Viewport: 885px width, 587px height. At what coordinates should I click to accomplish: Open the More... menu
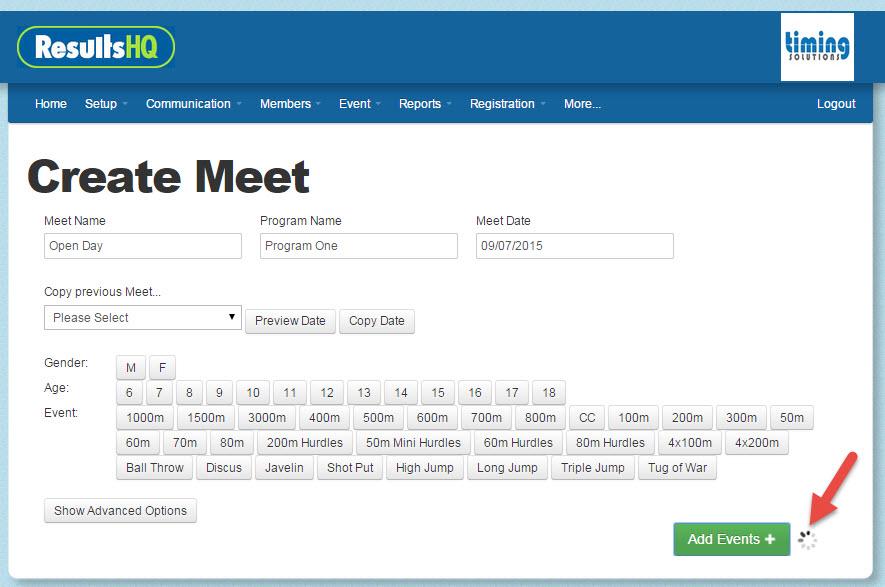pyautogui.click(x=582, y=103)
